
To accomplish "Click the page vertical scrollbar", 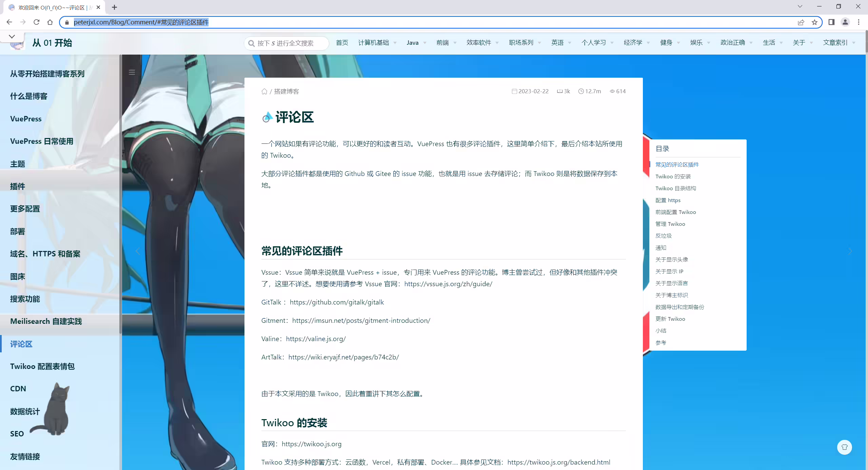I will (866, 41).
